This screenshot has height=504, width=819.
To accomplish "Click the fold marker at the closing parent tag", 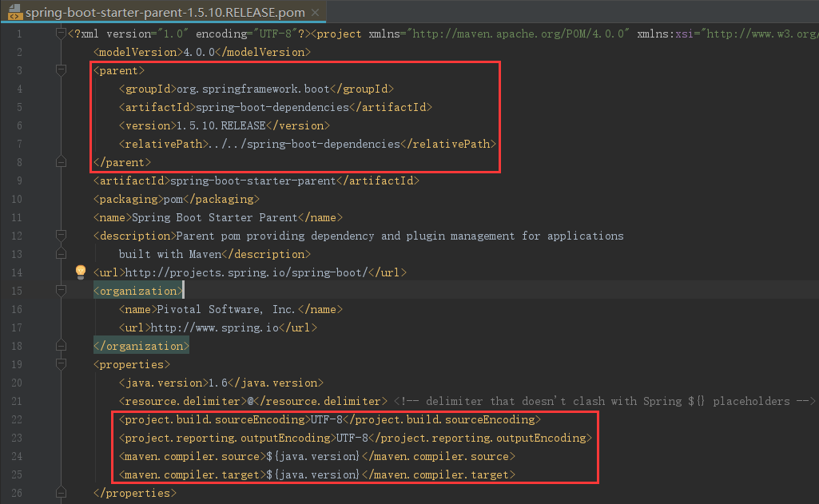I will (x=61, y=162).
